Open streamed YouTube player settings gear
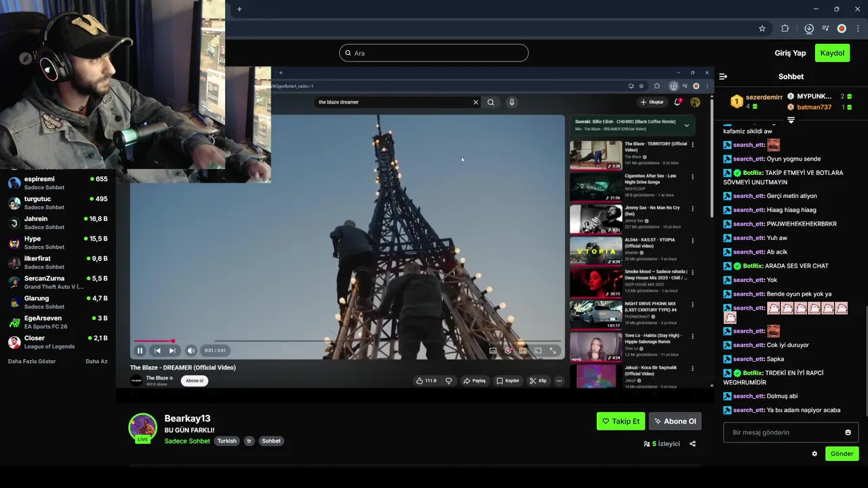Screen dimensions: 868x488 pos(508,350)
